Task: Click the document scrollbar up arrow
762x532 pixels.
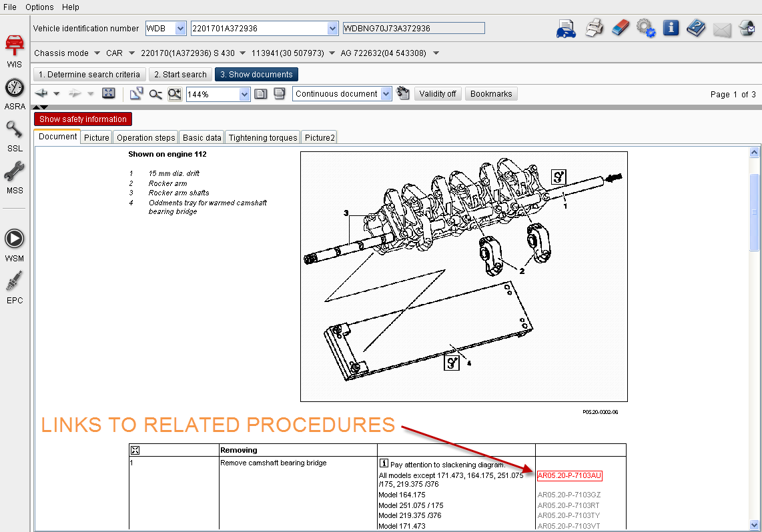Action: pyautogui.click(x=754, y=153)
